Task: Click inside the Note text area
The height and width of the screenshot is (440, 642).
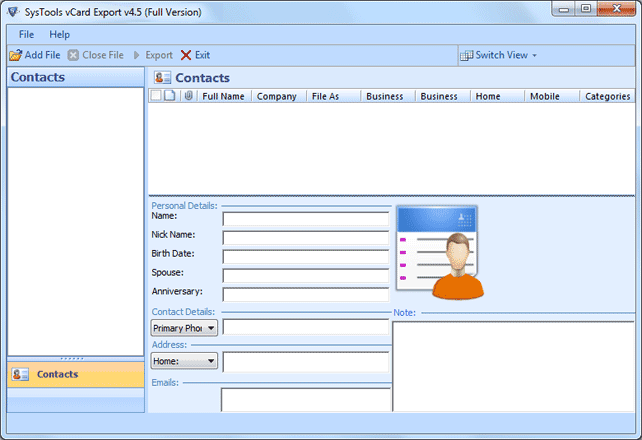Action: 510,365
